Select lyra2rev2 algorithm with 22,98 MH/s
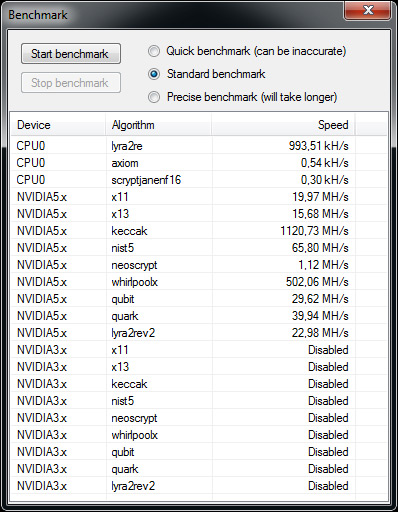398x512 pixels. [199, 333]
